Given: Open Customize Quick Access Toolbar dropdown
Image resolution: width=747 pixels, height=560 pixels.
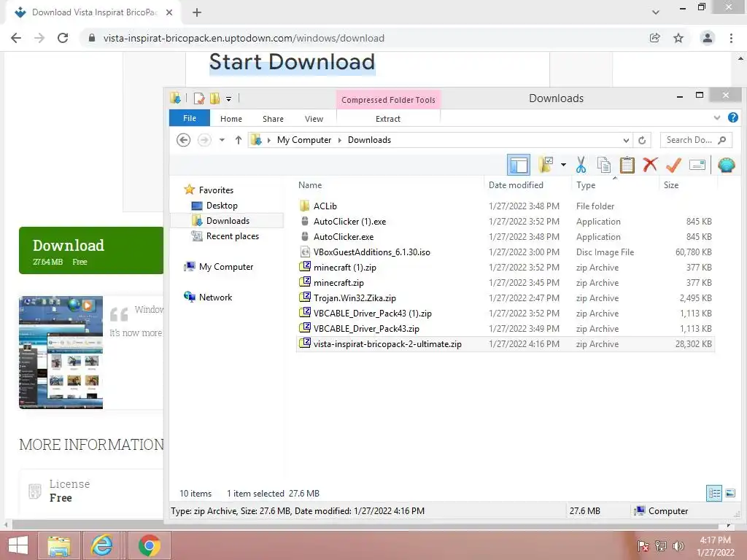Looking at the screenshot, I should pyautogui.click(x=228, y=99).
